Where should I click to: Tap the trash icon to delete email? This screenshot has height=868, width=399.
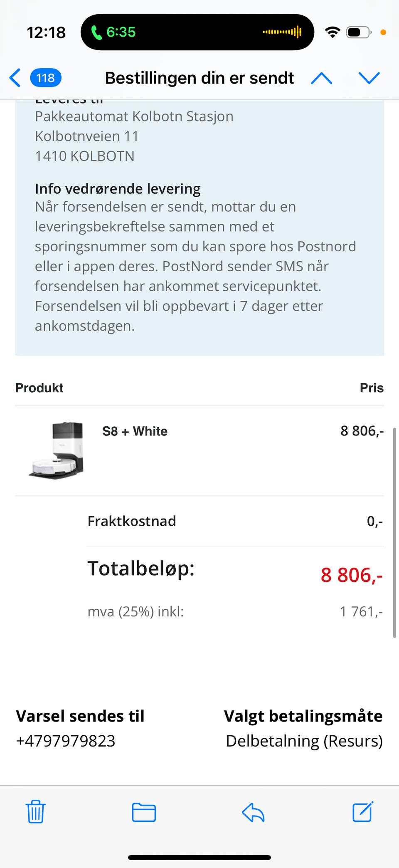35,811
